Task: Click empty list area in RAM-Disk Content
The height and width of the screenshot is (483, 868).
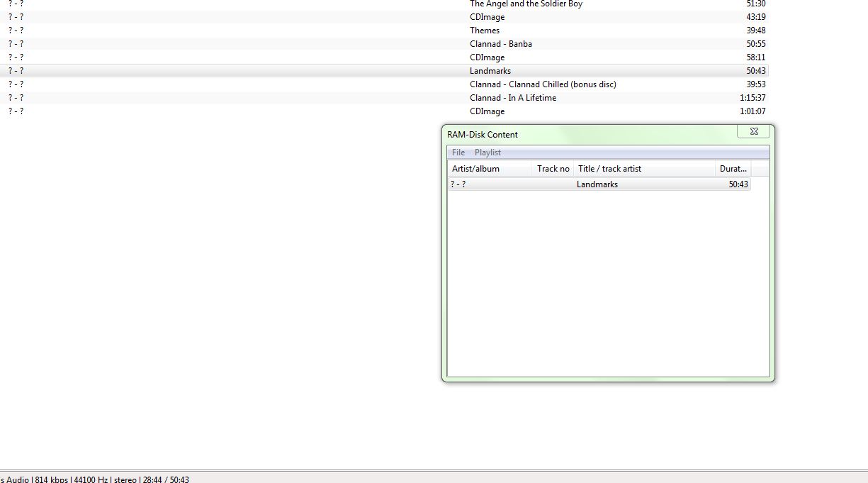Action: (x=607, y=284)
